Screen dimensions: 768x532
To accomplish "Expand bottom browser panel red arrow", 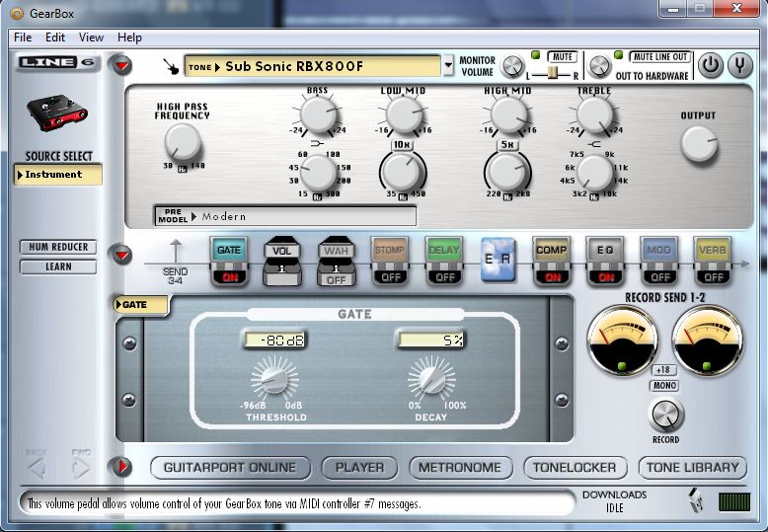I will point(122,467).
